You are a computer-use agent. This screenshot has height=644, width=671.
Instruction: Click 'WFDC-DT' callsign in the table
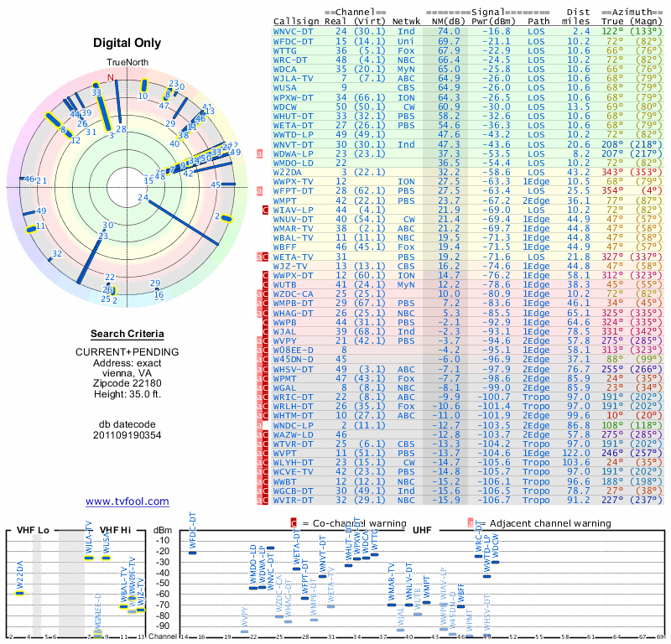coord(293,41)
